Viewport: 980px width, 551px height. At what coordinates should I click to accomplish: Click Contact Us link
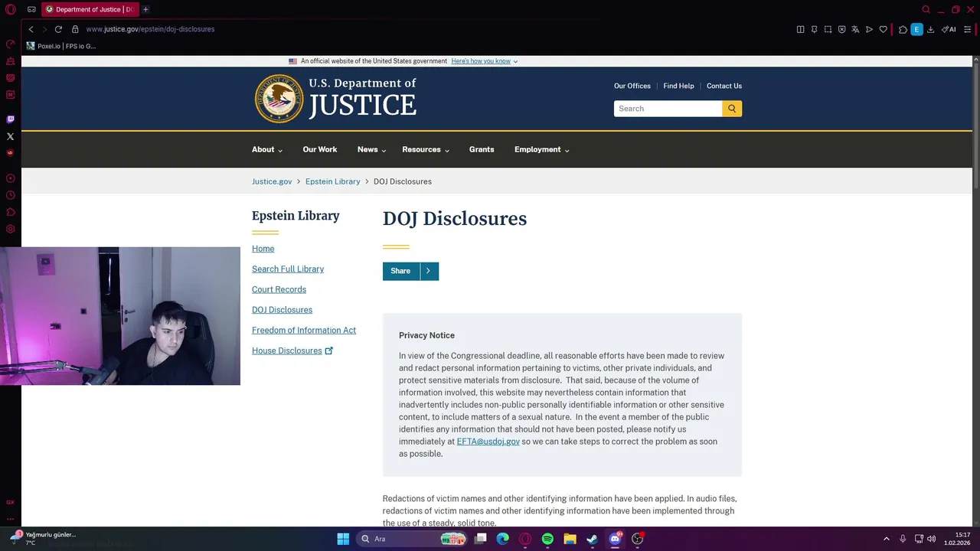[x=724, y=86]
